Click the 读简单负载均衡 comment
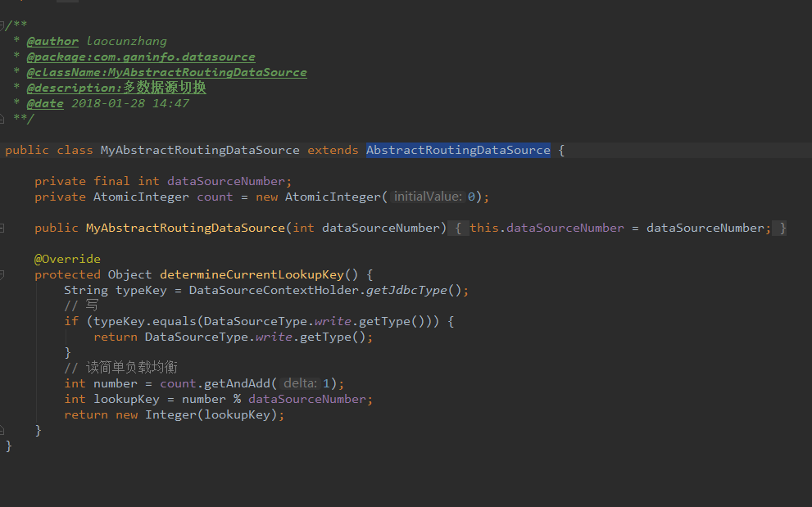Image resolution: width=812 pixels, height=507 pixels. [x=132, y=368]
